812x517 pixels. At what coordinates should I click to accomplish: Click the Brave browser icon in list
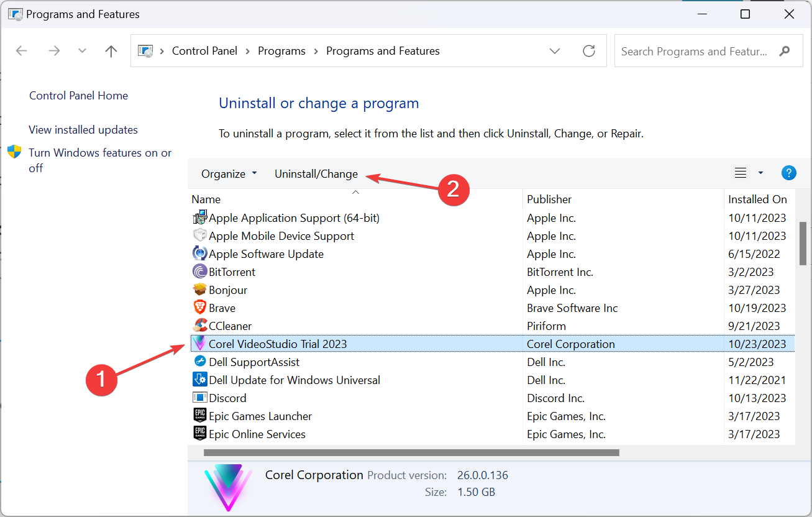[x=199, y=308]
